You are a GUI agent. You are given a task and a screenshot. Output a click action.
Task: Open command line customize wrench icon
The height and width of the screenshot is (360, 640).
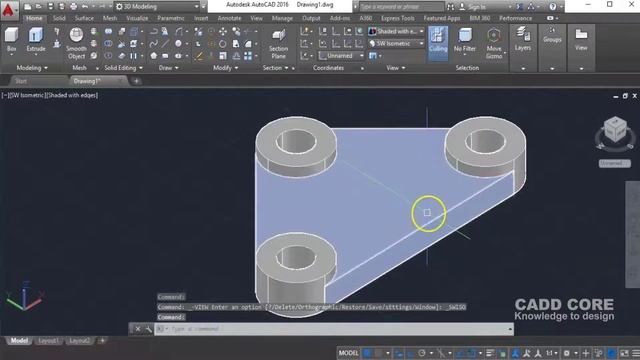(x=148, y=329)
